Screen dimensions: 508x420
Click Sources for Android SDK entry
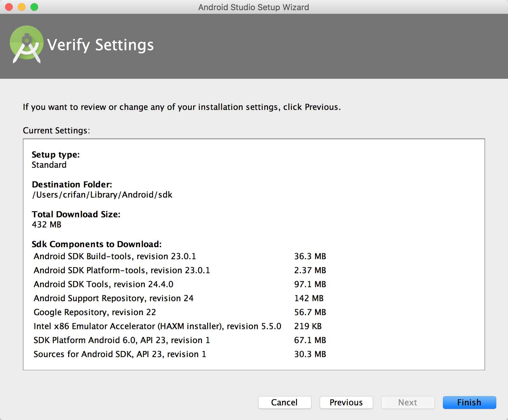[120, 354]
